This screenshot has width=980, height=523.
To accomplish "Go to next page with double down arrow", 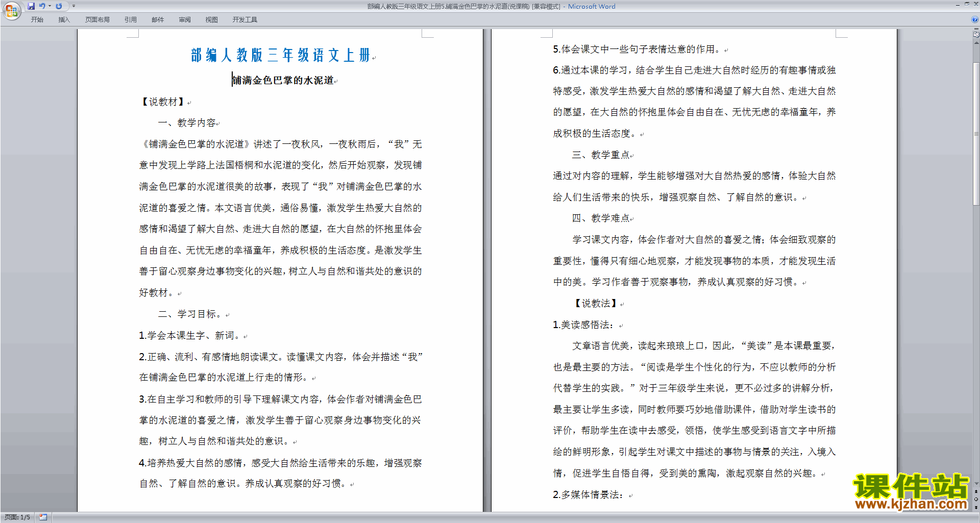I will [x=976, y=507].
